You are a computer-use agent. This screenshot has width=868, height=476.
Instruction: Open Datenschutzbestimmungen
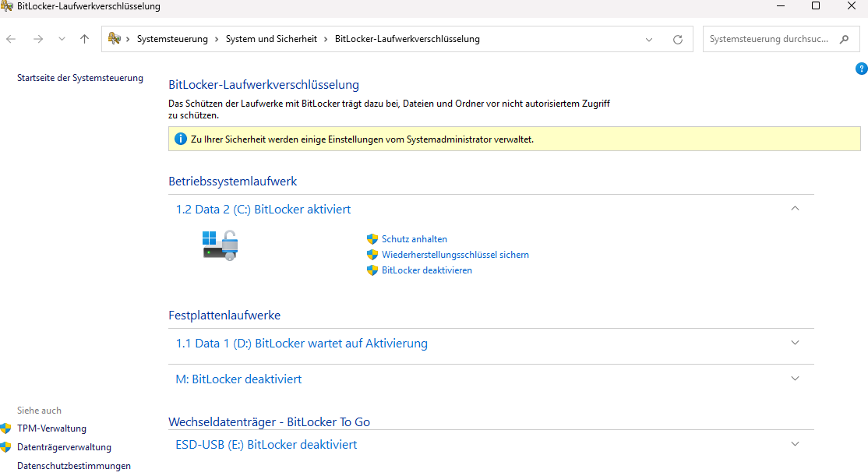click(74, 466)
